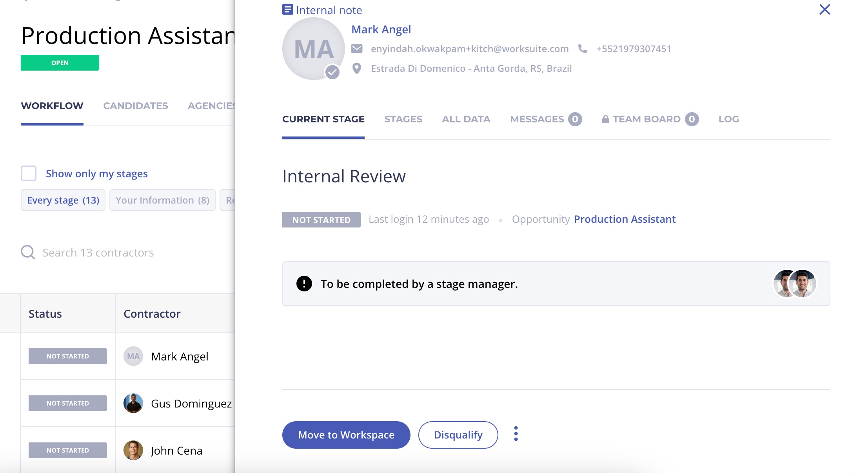Image resolution: width=868 pixels, height=473 pixels.
Task: Switch to the Stages tab
Action: 403,119
